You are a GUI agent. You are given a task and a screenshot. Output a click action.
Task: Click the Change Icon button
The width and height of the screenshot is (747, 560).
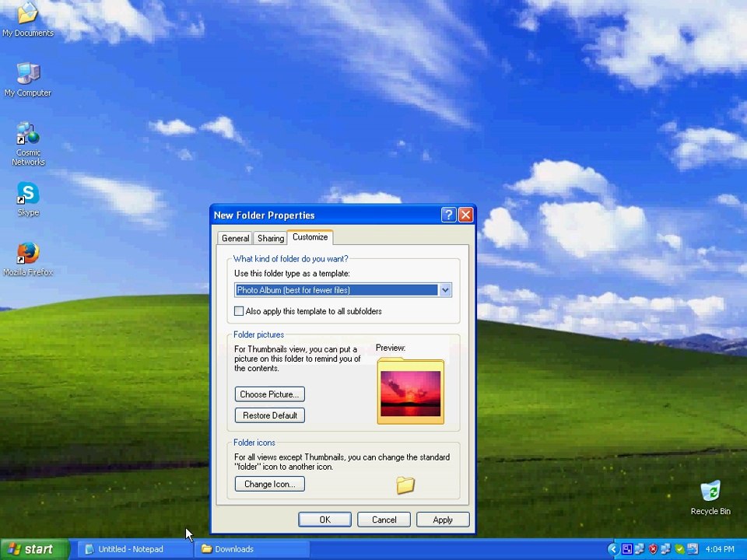click(x=270, y=484)
